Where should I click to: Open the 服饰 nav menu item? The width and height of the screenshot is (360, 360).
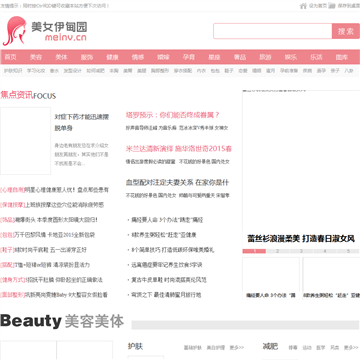(x=87, y=57)
